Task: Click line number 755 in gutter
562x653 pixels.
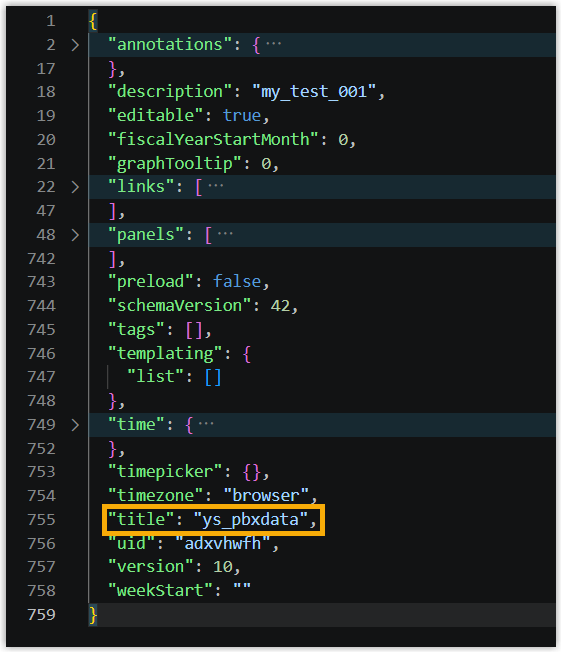Action: tap(41, 520)
